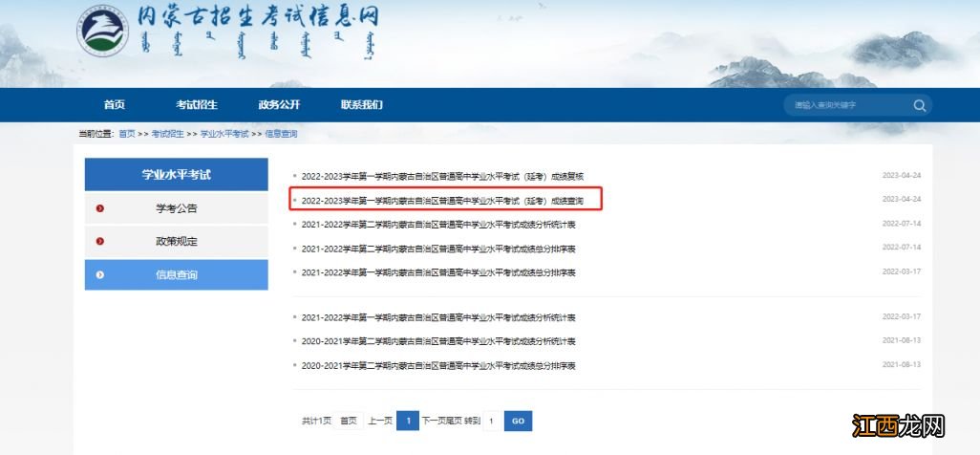Open 2021-2022第二学期 成绩分析统计表 link
This screenshot has width=980, height=455.
click(x=438, y=225)
